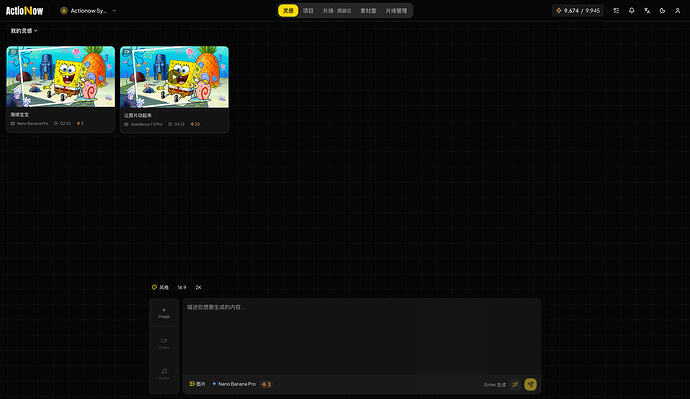Open the credits balance 9,674 / 9,945
The image size is (690, 399).
pyautogui.click(x=578, y=11)
